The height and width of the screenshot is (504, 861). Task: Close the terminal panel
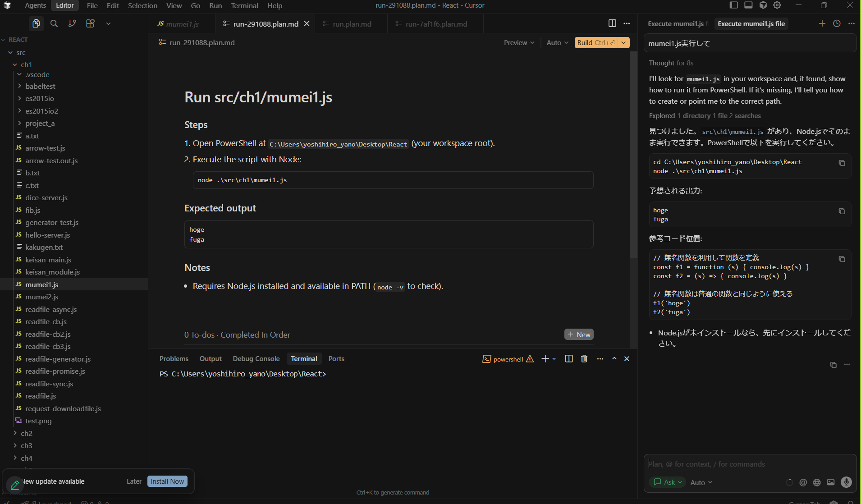(627, 359)
